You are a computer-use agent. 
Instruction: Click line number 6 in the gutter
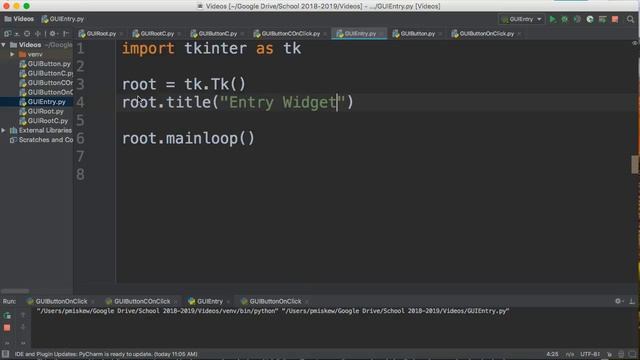80,138
